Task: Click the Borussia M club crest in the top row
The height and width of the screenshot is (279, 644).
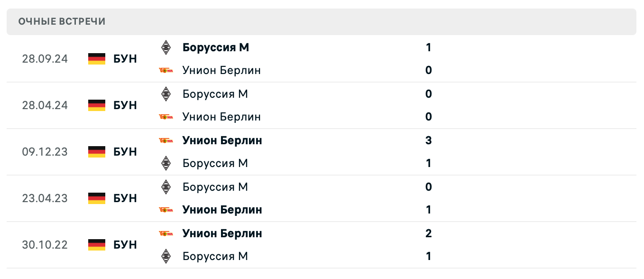Action: coord(166,47)
